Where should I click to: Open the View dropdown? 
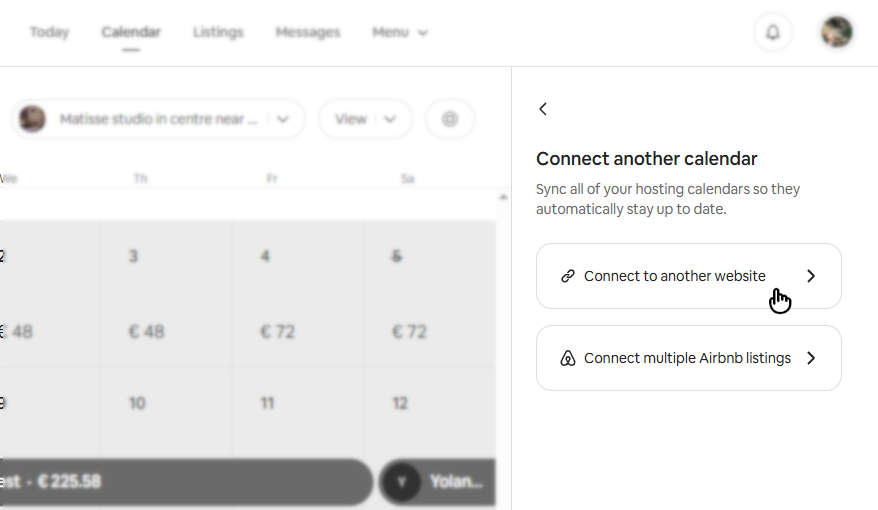pyautogui.click(x=364, y=119)
